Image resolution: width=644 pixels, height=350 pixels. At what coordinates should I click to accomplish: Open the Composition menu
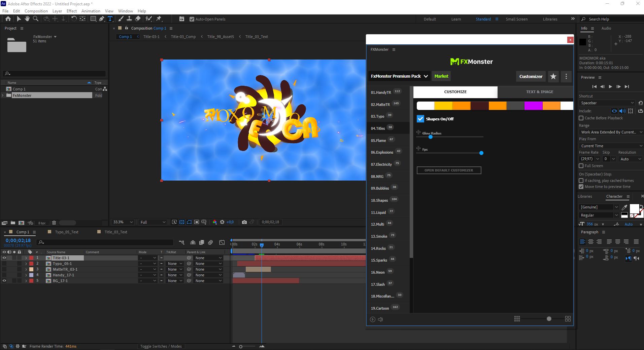pyautogui.click(x=36, y=11)
